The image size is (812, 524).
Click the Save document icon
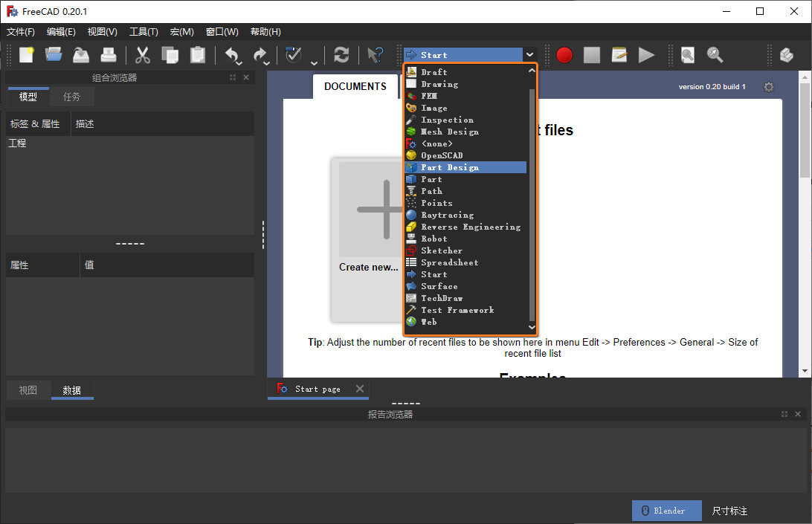[x=81, y=54]
